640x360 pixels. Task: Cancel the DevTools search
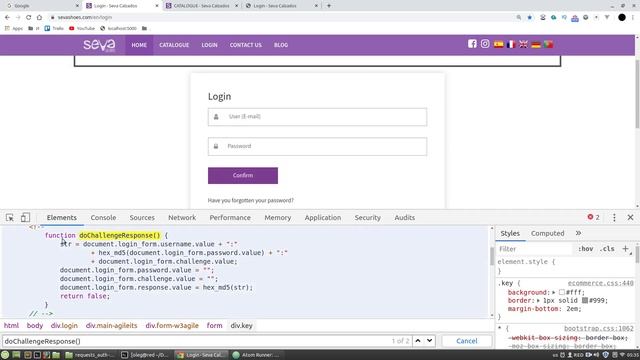(467, 341)
